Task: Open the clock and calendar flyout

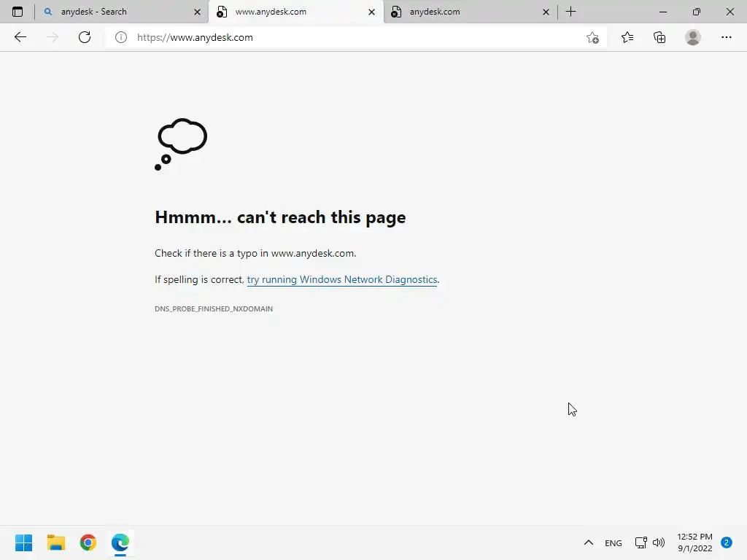Action: [x=694, y=542]
